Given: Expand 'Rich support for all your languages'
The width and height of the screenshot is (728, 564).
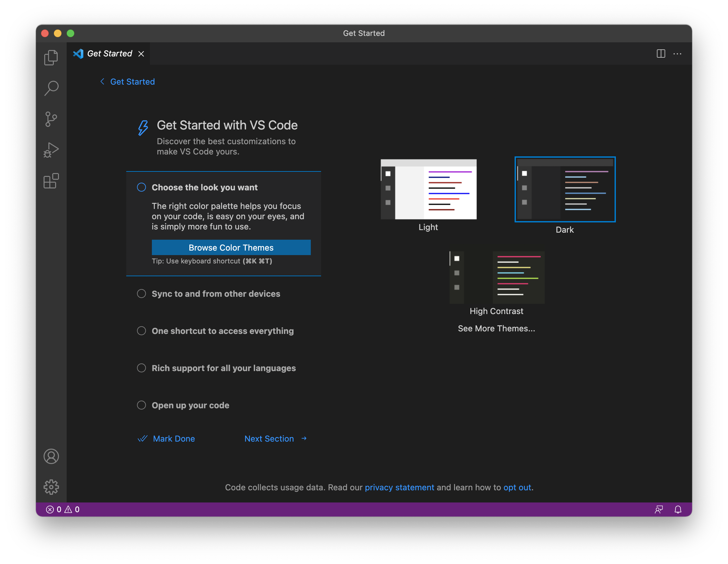Looking at the screenshot, I should point(223,368).
